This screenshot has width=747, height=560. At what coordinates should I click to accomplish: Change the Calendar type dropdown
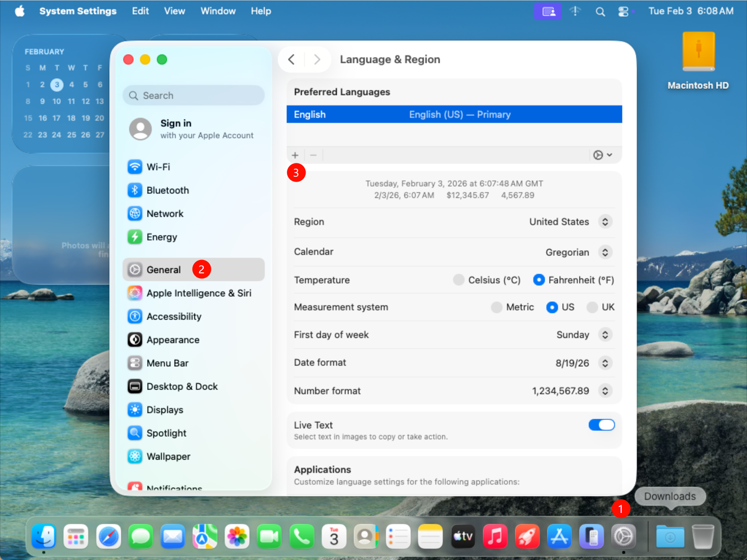[605, 252]
